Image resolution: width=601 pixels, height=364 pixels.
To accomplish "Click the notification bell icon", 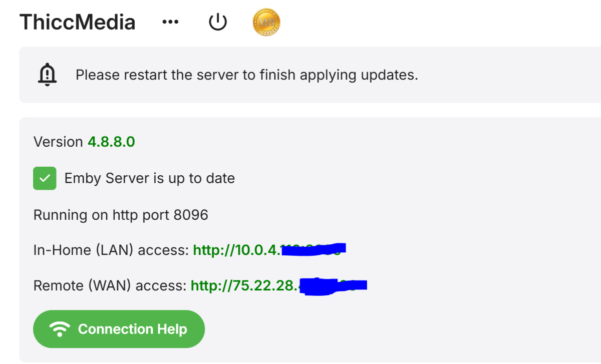I will [x=48, y=75].
